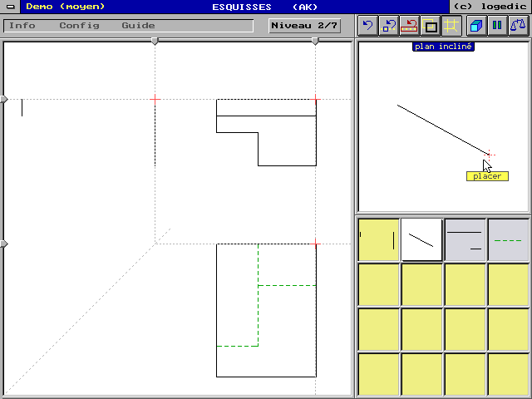Click the blue undo arrow icon
The height and width of the screenshot is (399, 532).
(367, 26)
